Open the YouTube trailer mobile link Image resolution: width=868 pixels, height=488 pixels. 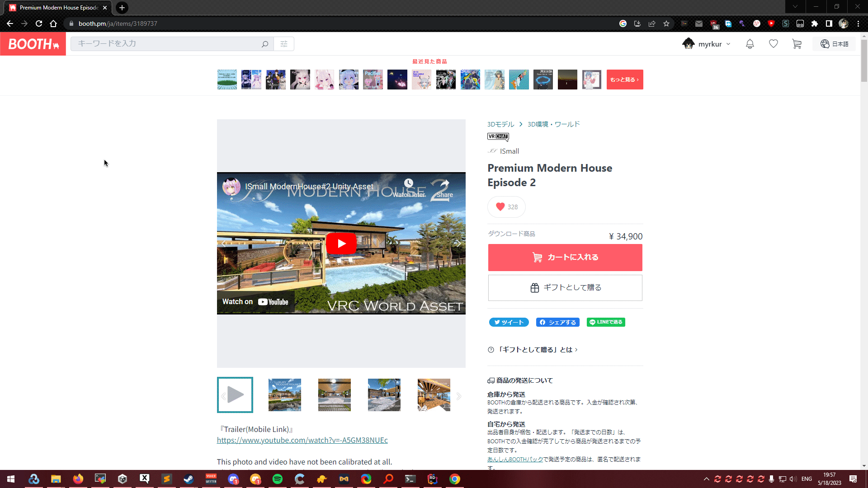coord(302,440)
